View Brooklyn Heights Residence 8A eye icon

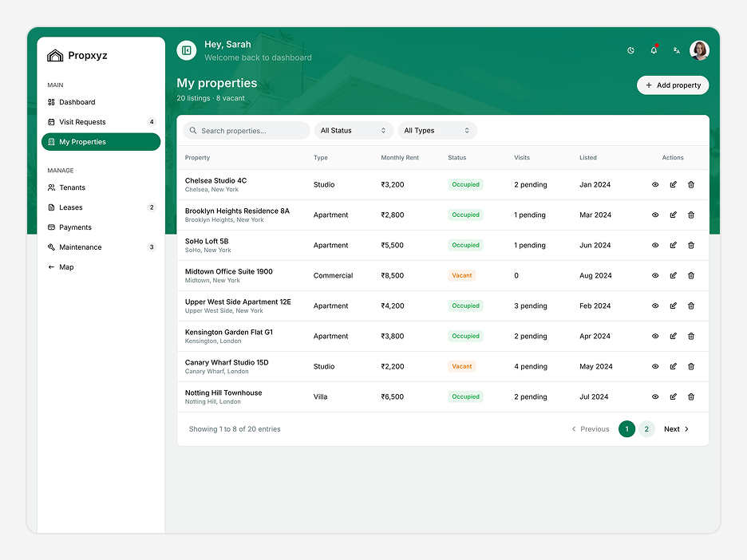[655, 215]
